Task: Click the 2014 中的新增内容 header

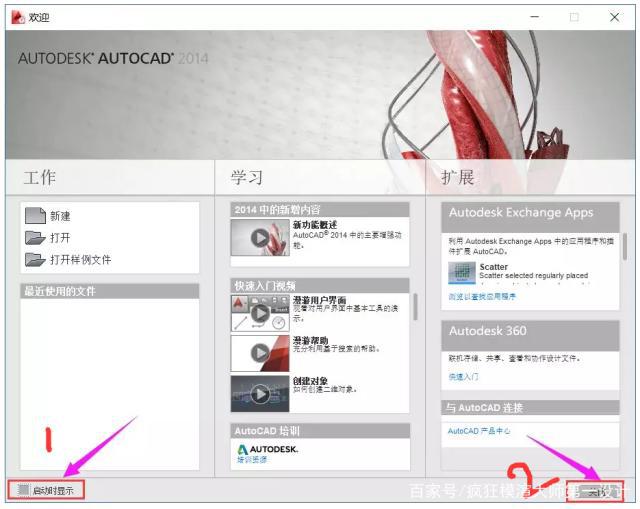Action: click(320, 210)
